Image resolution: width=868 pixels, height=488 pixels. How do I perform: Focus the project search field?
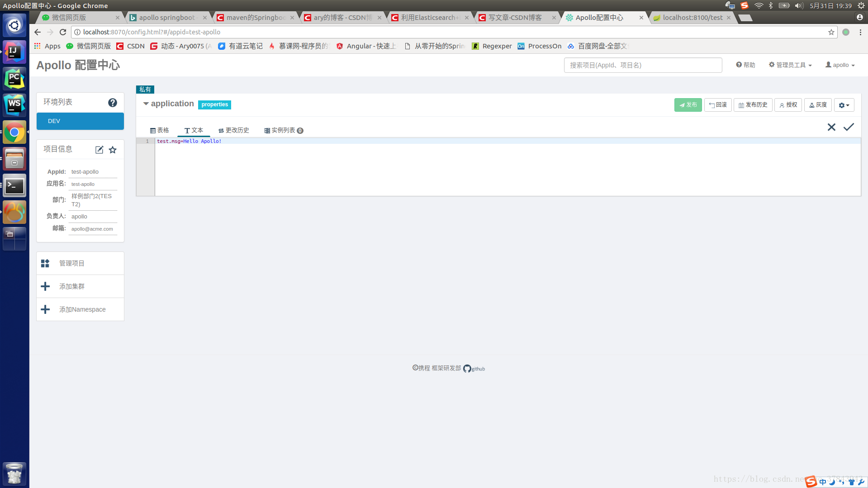tap(643, 65)
